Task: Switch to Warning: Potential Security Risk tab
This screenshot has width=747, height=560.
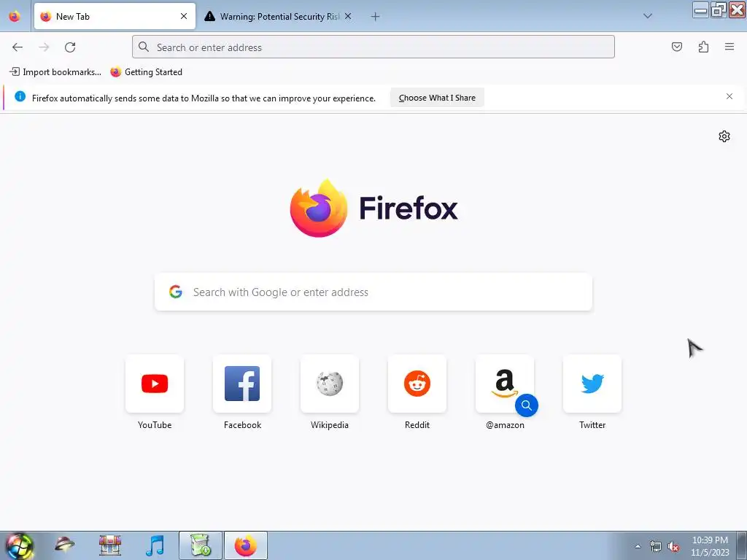Action: tap(279, 16)
